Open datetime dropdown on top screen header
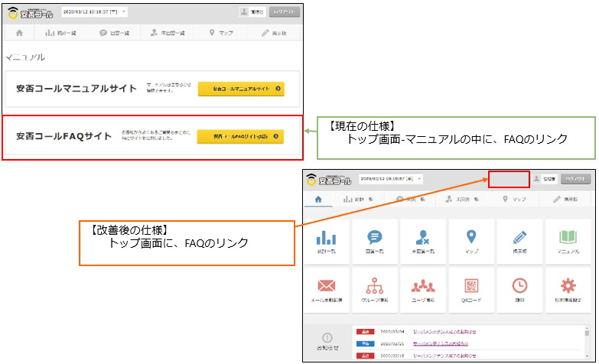The height and width of the screenshot is (364, 599). [x=391, y=179]
